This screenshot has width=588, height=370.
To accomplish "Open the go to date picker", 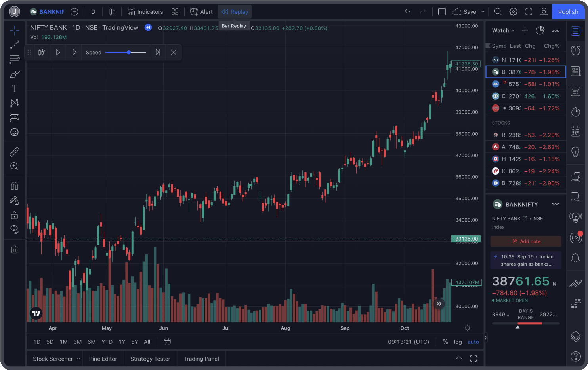I will pos(167,342).
